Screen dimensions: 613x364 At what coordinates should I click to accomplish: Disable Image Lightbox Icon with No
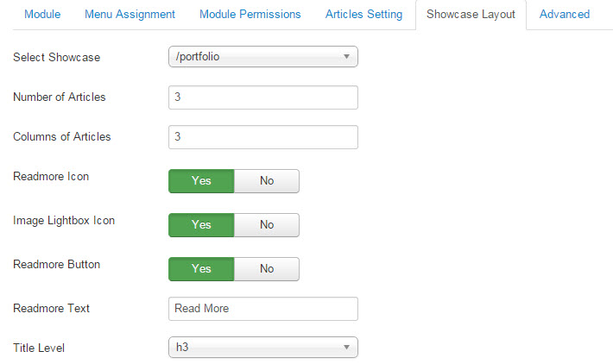coord(267,225)
